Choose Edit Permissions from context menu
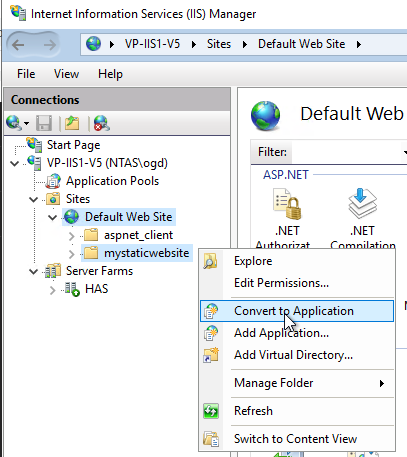Screen dimensions: 407x457 pos(297,283)
